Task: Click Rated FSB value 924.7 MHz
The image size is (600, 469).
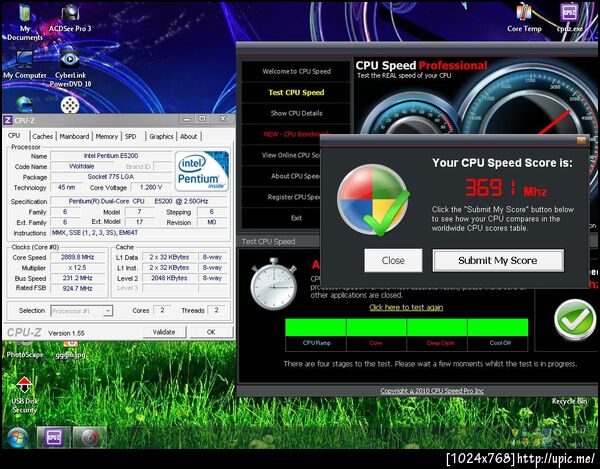Action: point(78,288)
